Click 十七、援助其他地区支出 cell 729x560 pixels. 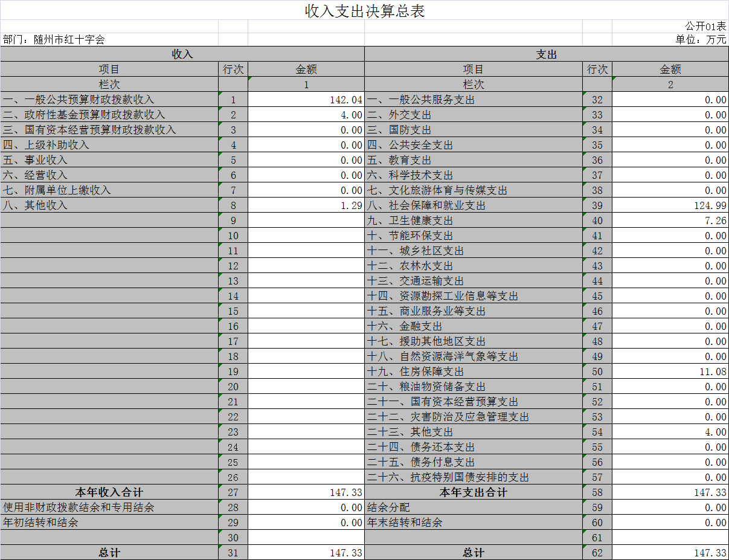474,341
